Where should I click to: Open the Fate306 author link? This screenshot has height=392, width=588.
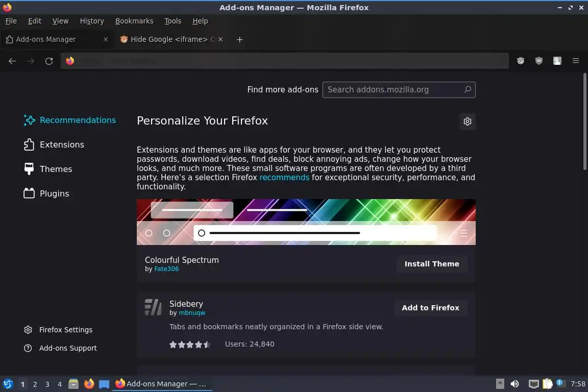coord(166,268)
